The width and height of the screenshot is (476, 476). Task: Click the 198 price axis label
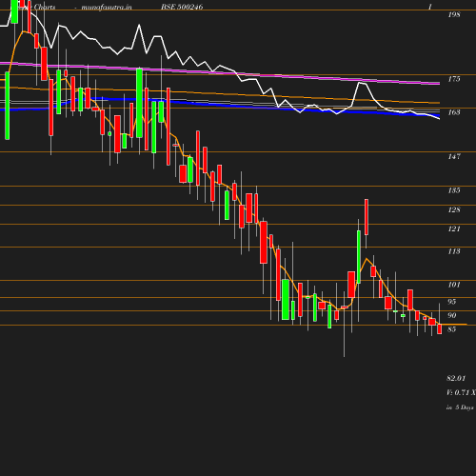(x=454, y=14)
